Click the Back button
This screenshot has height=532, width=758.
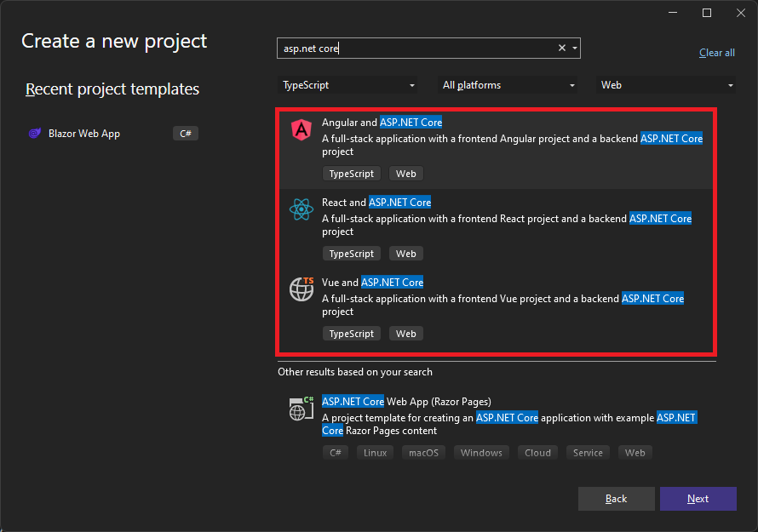(x=617, y=499)
